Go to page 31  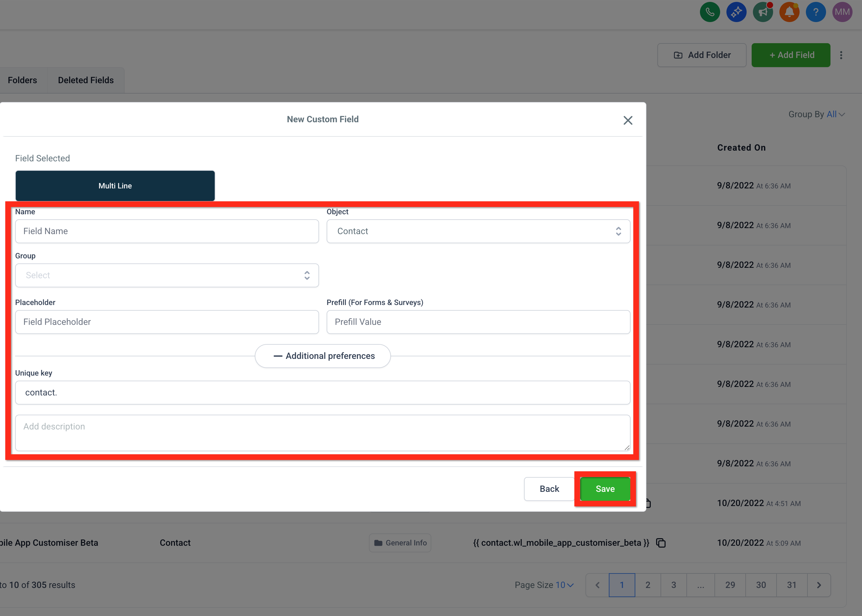(791, 585)
